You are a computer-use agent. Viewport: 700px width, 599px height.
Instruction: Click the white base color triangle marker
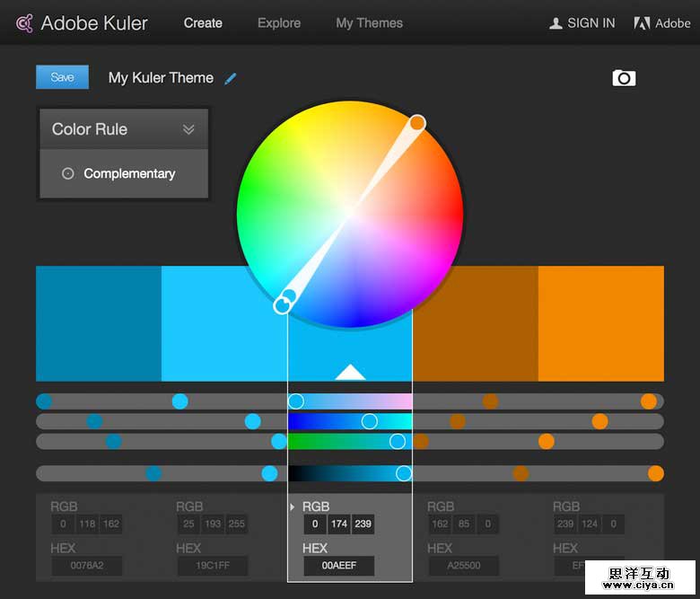click(350, 372)
